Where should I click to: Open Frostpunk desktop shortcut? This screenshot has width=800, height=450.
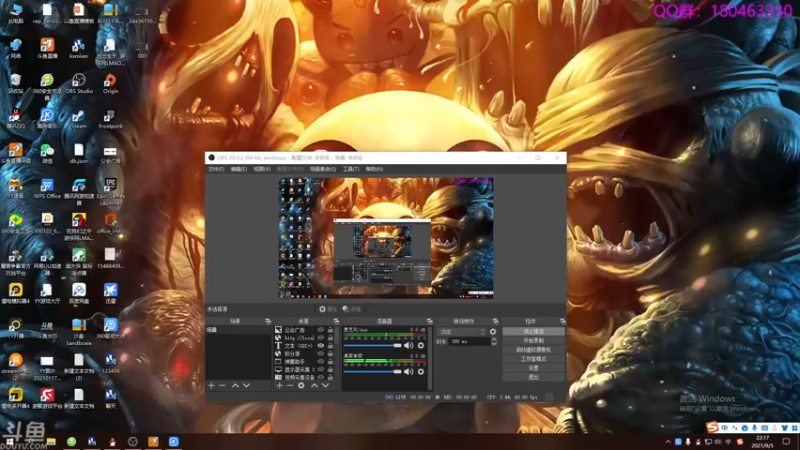click(x=110, y=119)
